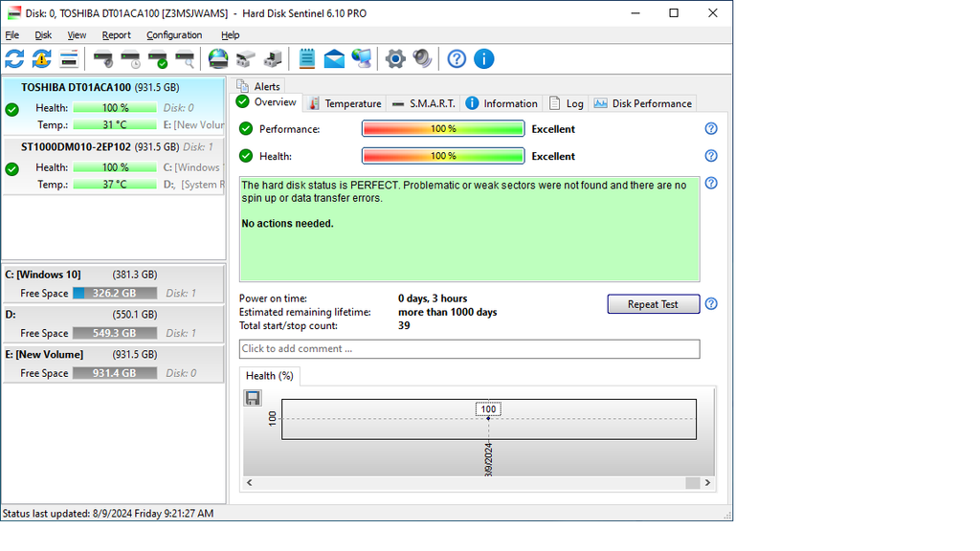Open the View menu
This screenshot has width=980, height=551.
point(77,35)
